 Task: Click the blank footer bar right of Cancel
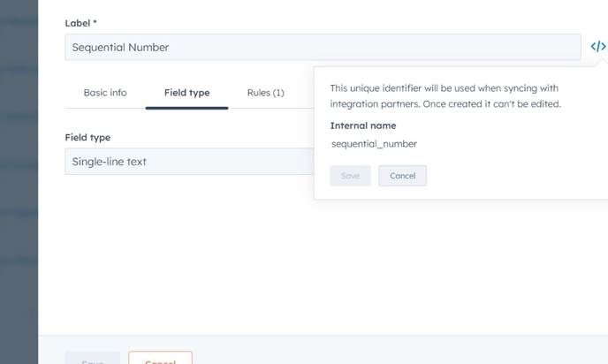pyautogui.click(x=398, y=352)
